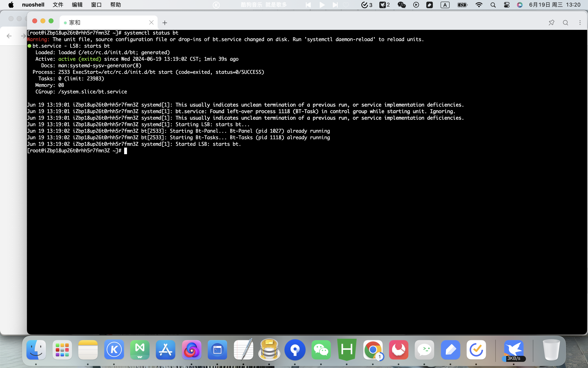Open the three-dot more options menu

(580, 23)
